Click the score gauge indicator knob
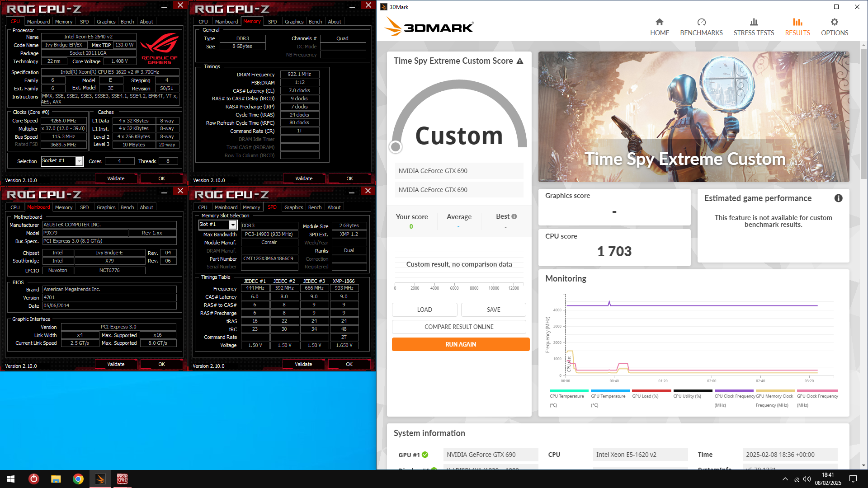Viewport: 868px width, 488px height. pos(396,146)
